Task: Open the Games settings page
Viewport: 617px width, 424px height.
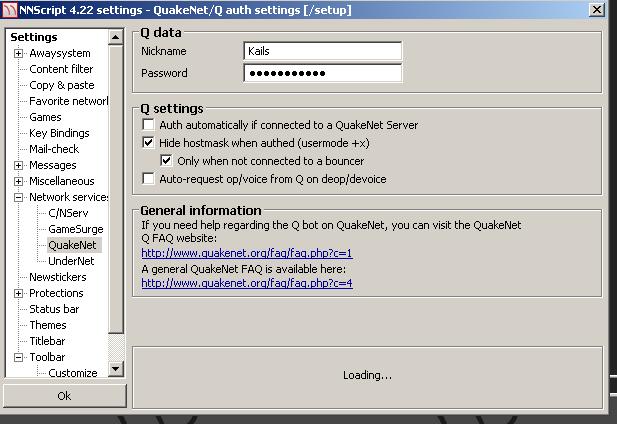Action: coord(45,117)
